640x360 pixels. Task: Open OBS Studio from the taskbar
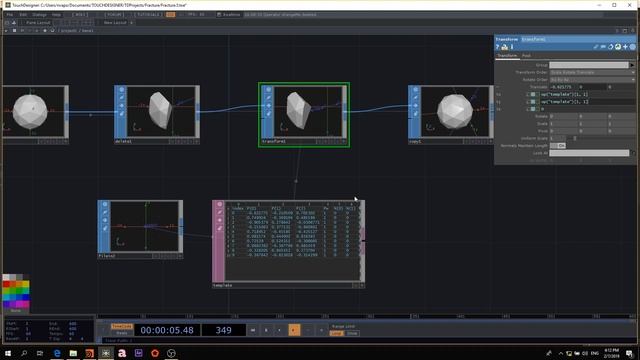click(171, 353)
